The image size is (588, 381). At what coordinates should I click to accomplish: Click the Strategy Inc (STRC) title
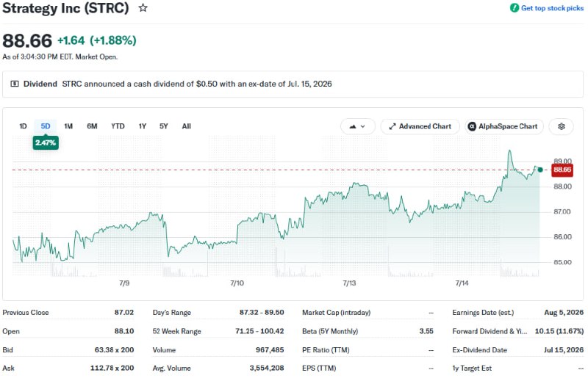point(65,8)
